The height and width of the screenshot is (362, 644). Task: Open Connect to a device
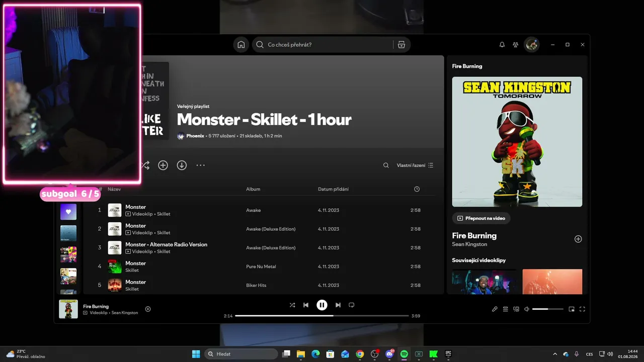[x=516, y=309]
